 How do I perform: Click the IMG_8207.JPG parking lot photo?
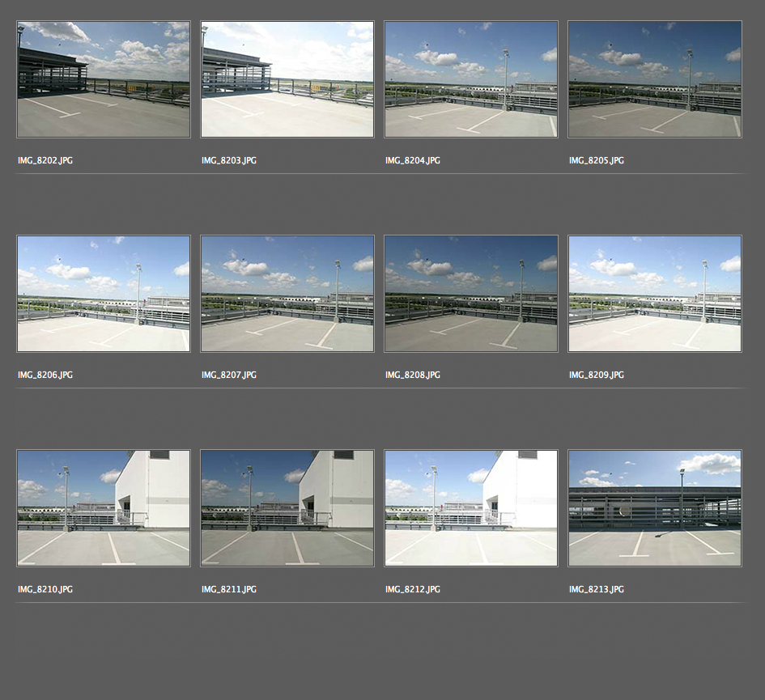287,294
